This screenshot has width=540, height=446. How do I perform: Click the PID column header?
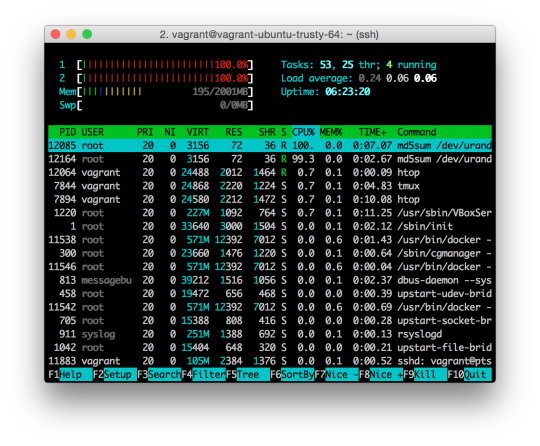click(x=67, y=132)
